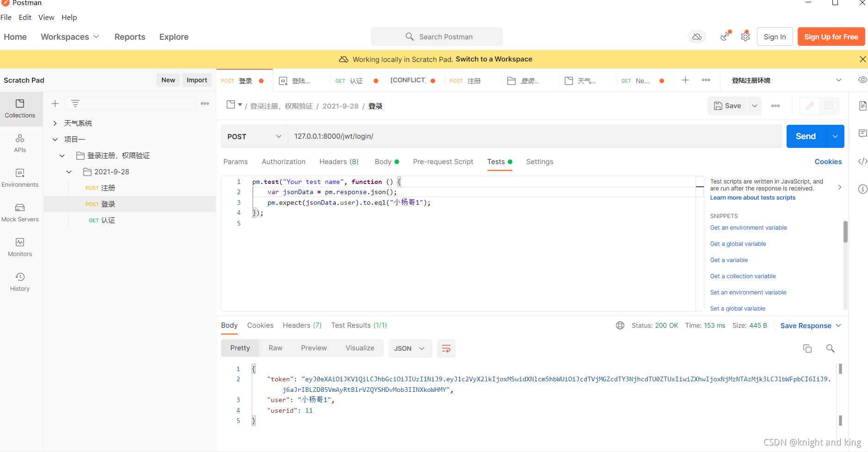This screenshot has height=452, width=868.
Task: Open the Mock Servers sidebar panel
Action: pyautogui.click(x=20, y=213)
